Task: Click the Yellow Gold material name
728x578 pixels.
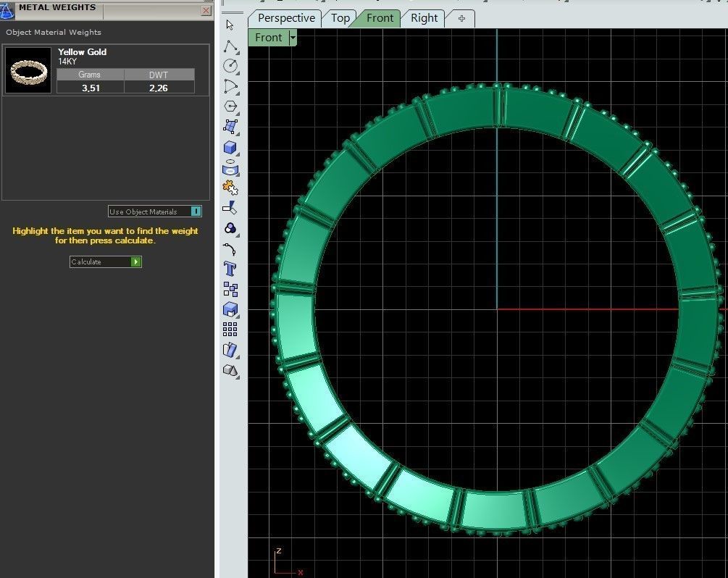Action: coord(82,52)
